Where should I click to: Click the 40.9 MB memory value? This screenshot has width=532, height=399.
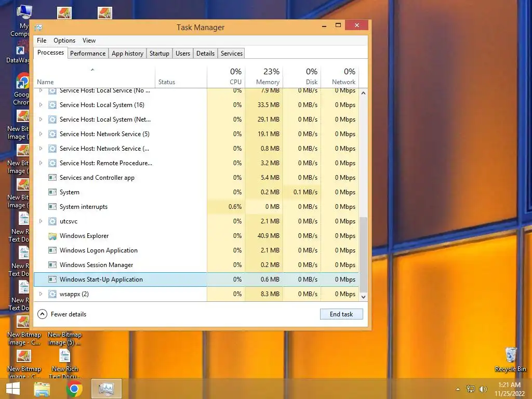(x=269, y=236)
